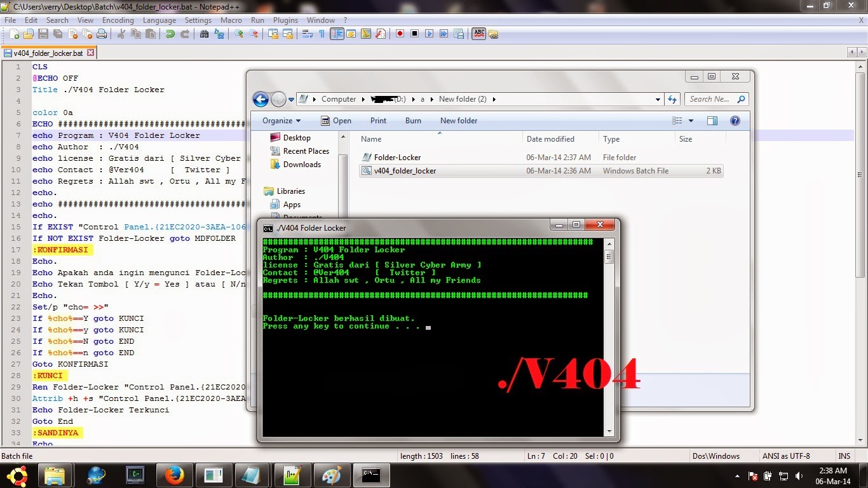The height and width of the screenshot is (488, 868).
Task: Click the New folder button in Explorer
Action: pyautogui.click(x=459, y=121)
